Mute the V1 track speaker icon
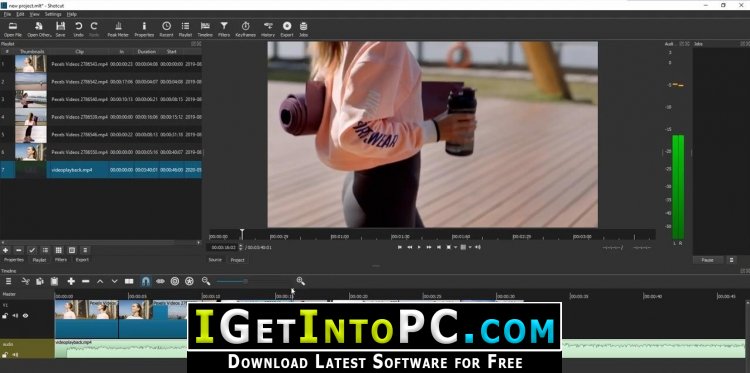This screenshot has height=373, width=750. [x=15, y=316]
